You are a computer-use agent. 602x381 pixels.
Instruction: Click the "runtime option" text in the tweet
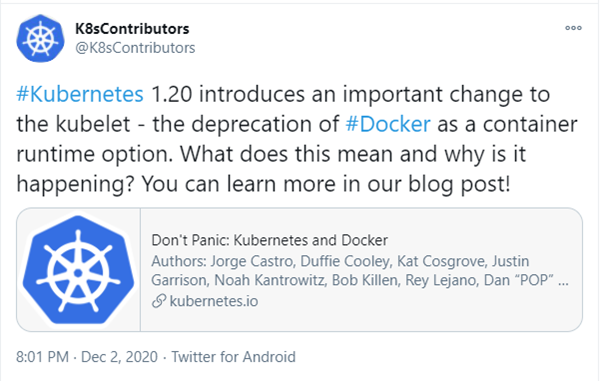click(x=93, y=154)
